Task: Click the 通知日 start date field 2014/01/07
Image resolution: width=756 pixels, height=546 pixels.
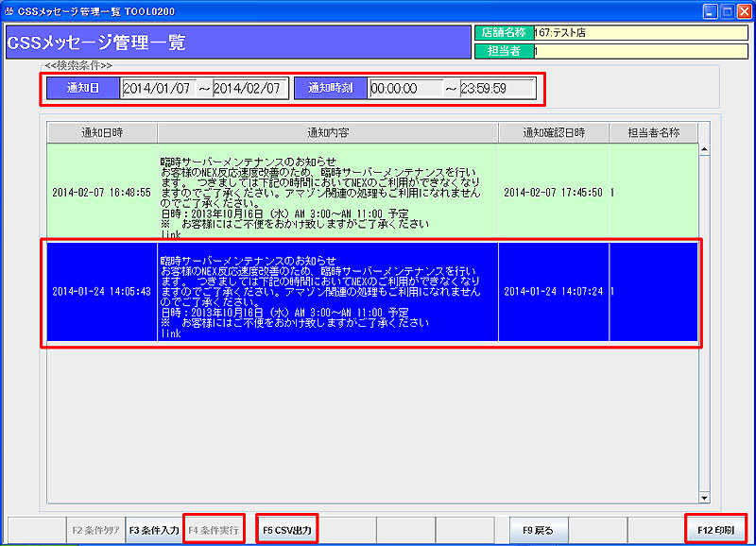Action: (159, 89)
